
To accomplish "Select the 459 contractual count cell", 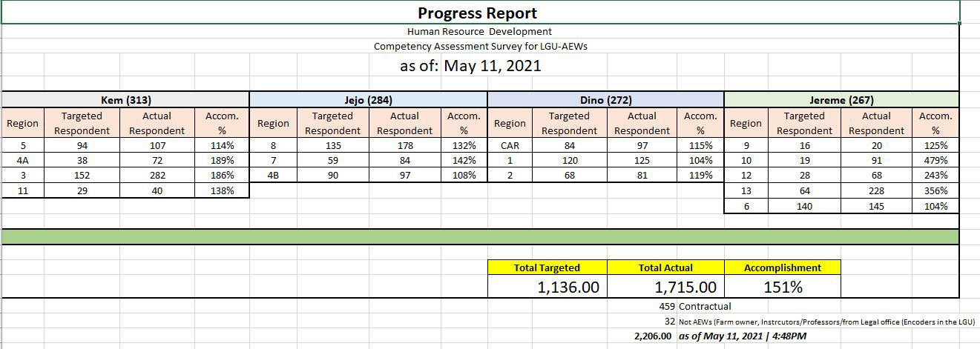I will click(x=642, y=306).
